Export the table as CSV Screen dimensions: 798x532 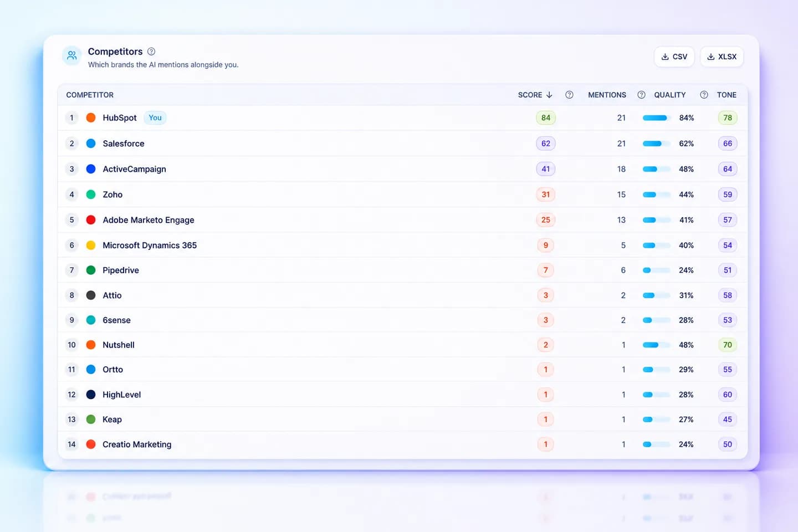674,57
